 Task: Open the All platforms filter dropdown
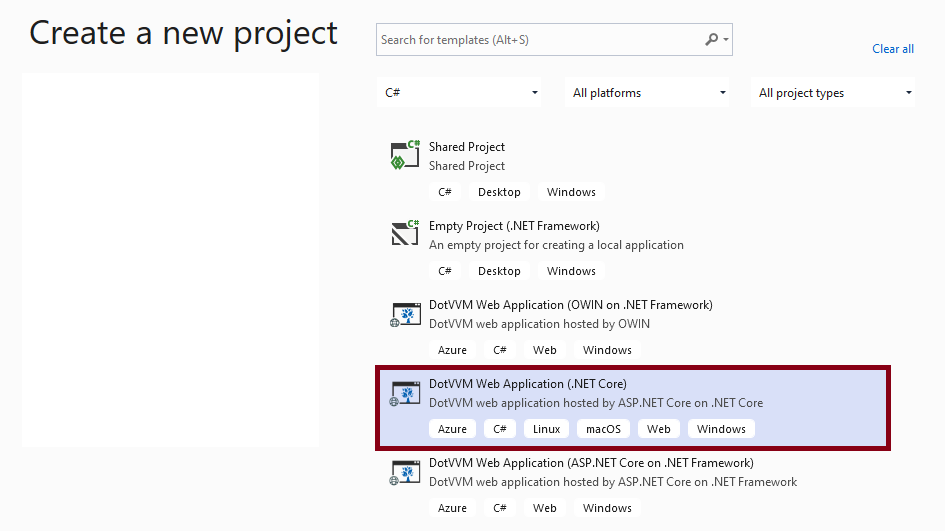tap(647, 93)
